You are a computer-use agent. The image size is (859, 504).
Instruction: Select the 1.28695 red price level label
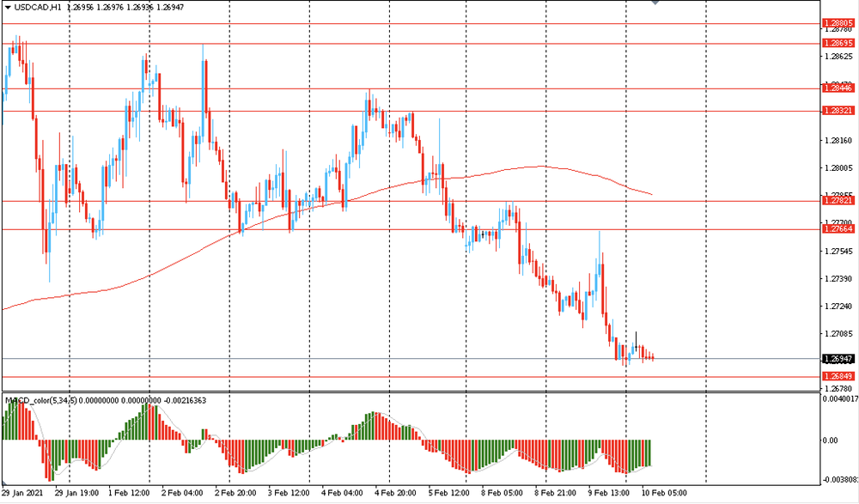click(x=837, y=43)
